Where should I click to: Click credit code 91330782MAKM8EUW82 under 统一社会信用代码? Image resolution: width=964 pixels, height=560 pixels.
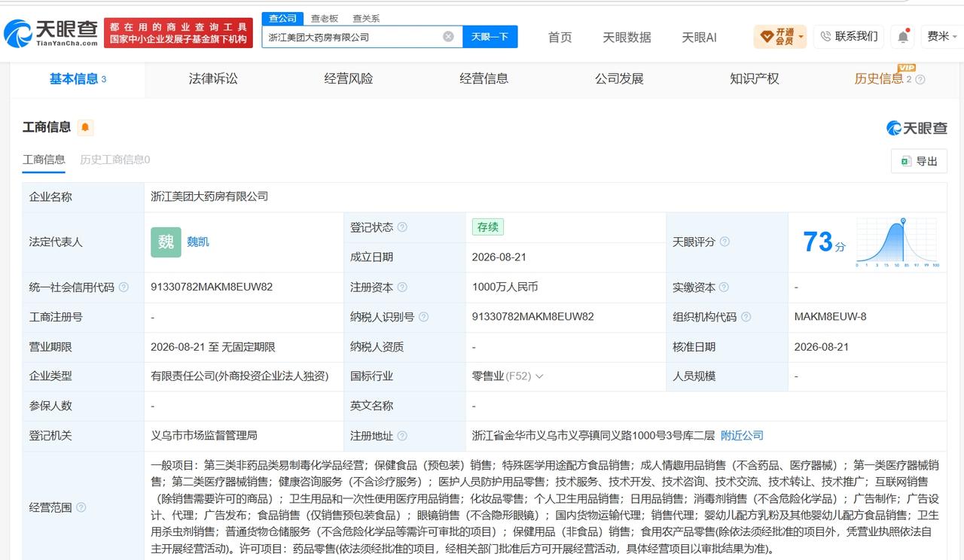click(212, 287)
